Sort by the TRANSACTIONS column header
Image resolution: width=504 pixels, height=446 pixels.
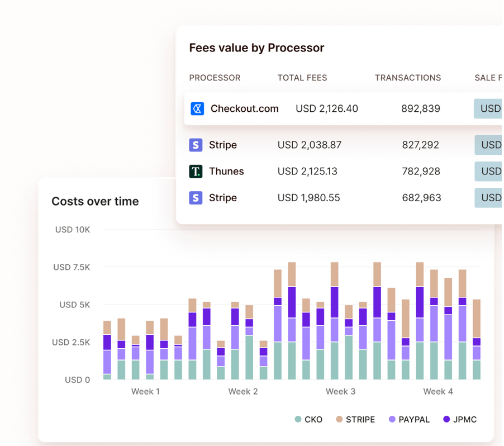[408, 78]
